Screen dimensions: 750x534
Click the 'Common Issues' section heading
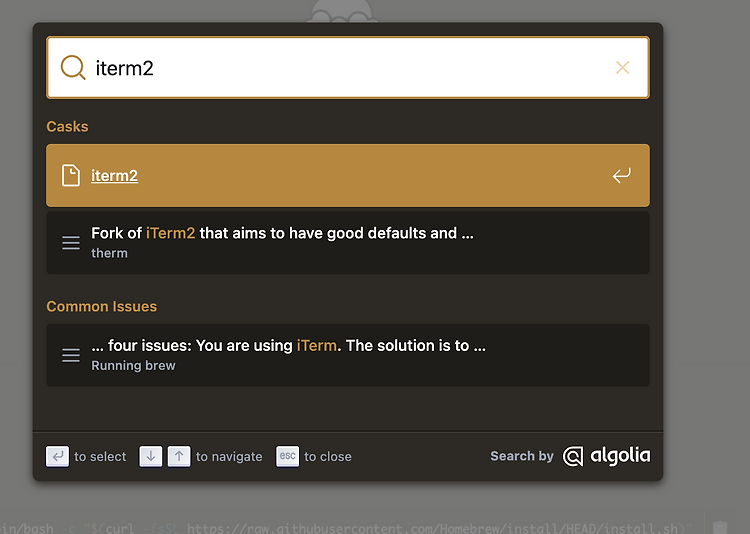tap(101, 306)
